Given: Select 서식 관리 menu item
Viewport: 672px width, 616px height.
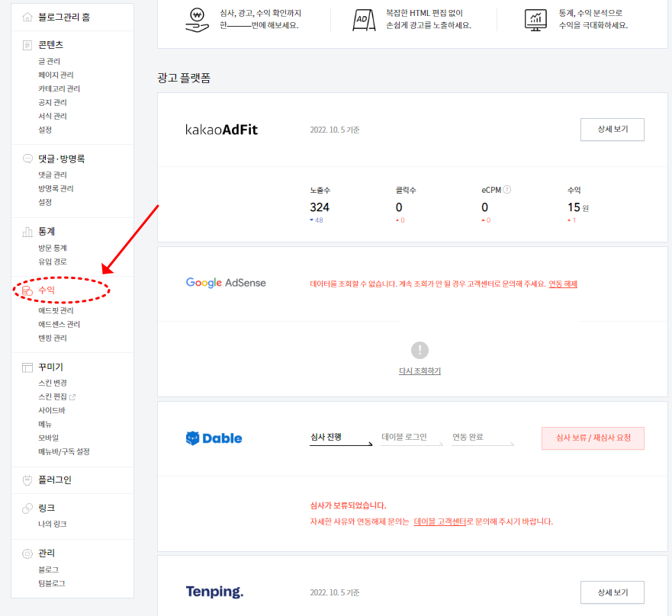Looking at the screenshot, I should tap(53, 116).
